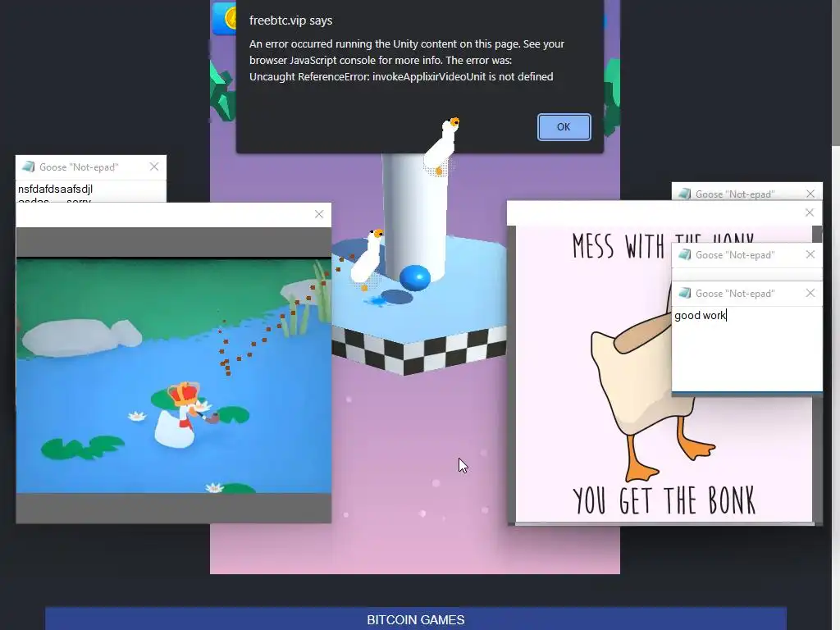Image resolution: width=840 pixels, height=630 pixels.
Task: Click the "nsfdafdsaafsdjl" text line in Not-epad
Action: pos(55,189)
